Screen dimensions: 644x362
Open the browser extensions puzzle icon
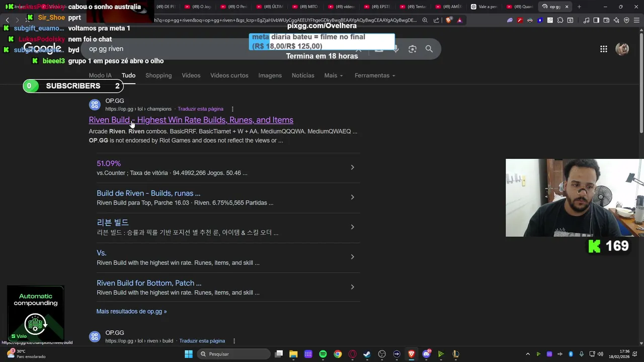[560, 20]
